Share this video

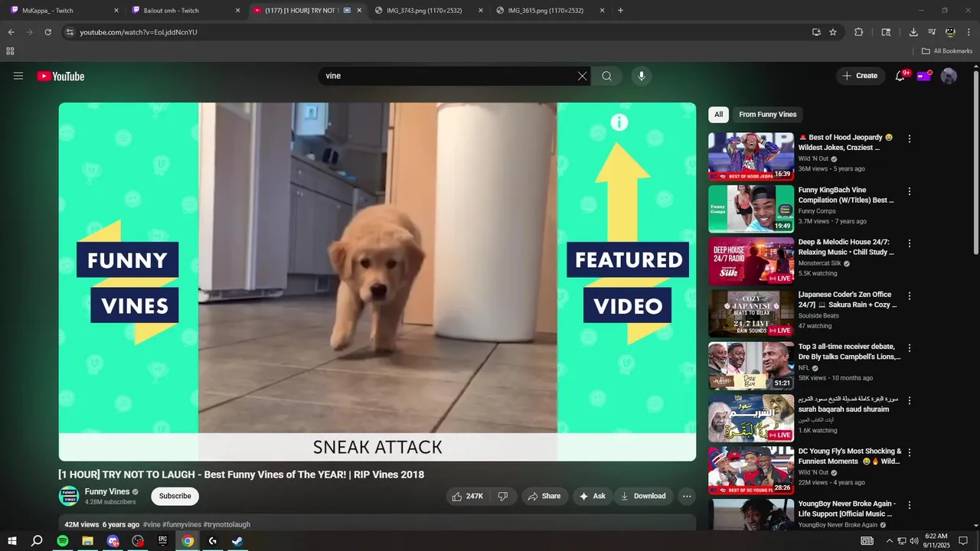click(544, 496)
